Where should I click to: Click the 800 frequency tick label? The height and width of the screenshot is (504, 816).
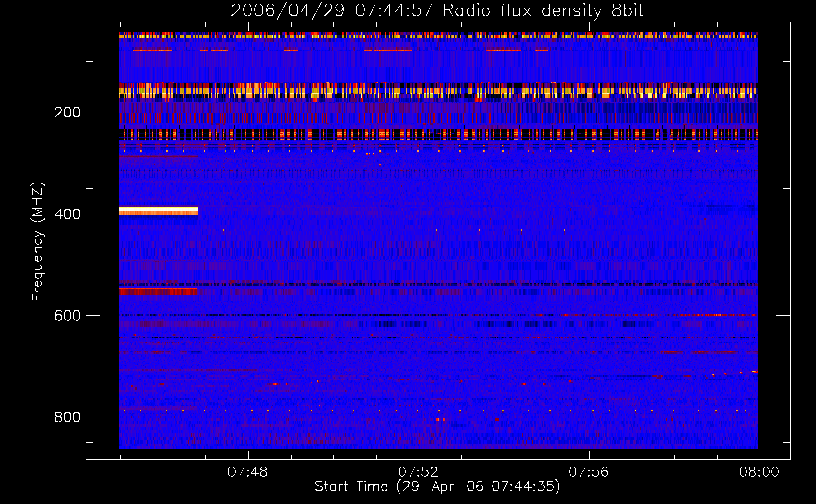[x=68, y=417]
